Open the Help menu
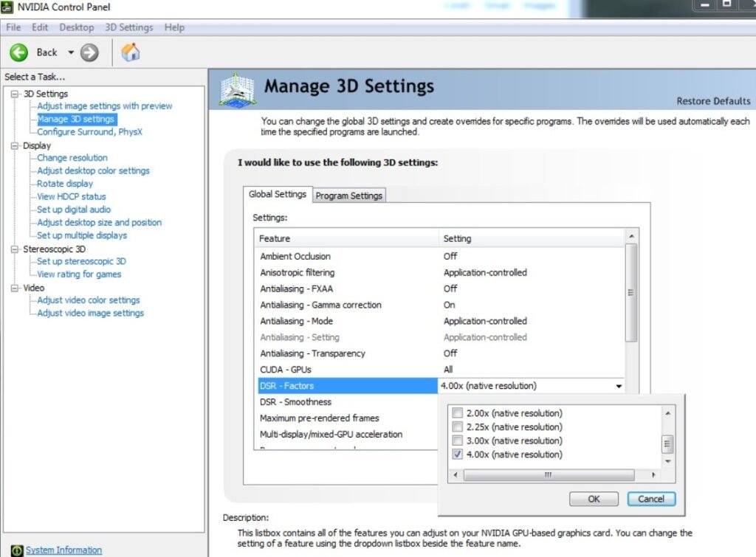The image size is (756, 557). coord(174,27)
